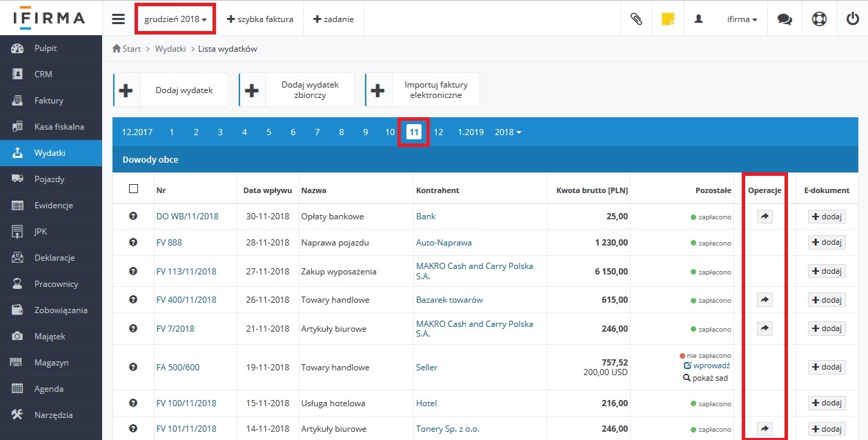Open Deklaracje in the sidebar

pyautogui.click(x=51, y=258)
